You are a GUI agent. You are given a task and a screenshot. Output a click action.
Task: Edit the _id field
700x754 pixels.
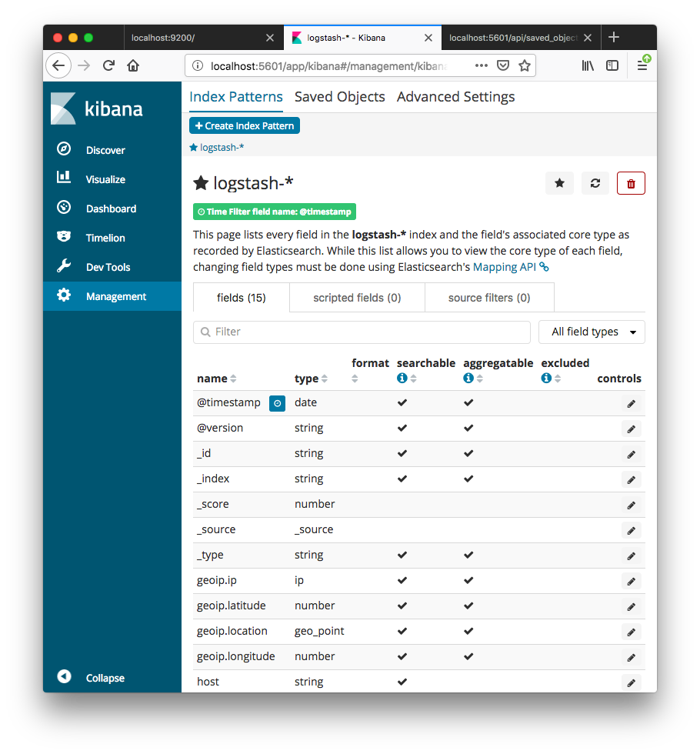632,455
